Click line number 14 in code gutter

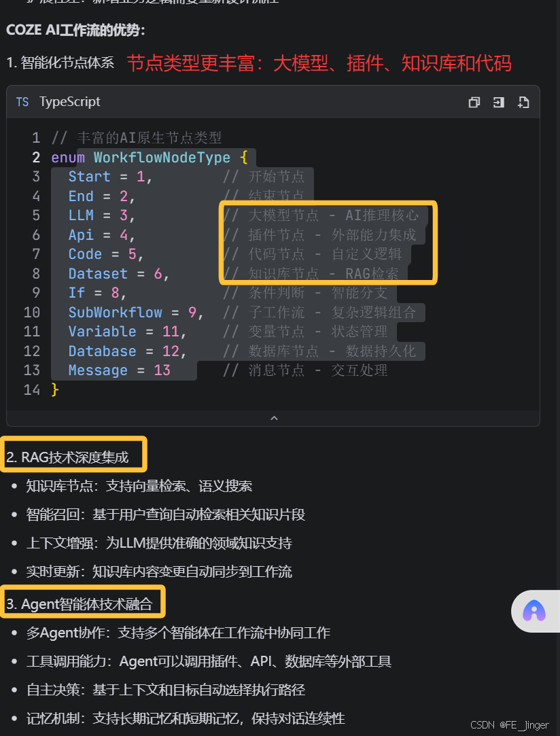[x=32, y=389]
